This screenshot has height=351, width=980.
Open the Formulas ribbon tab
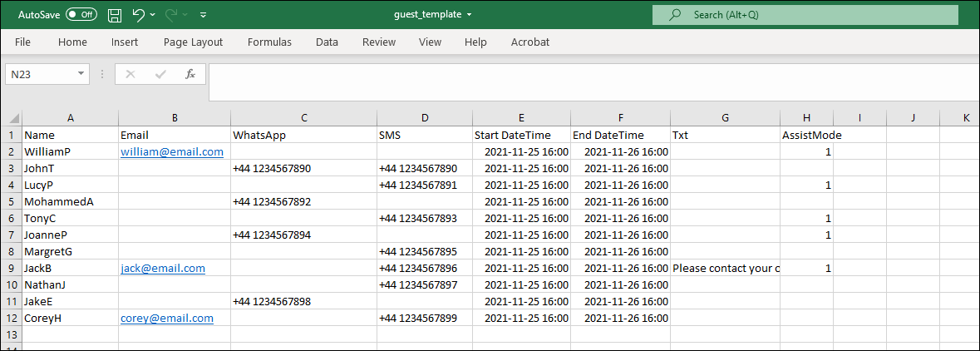pos(269,42)
